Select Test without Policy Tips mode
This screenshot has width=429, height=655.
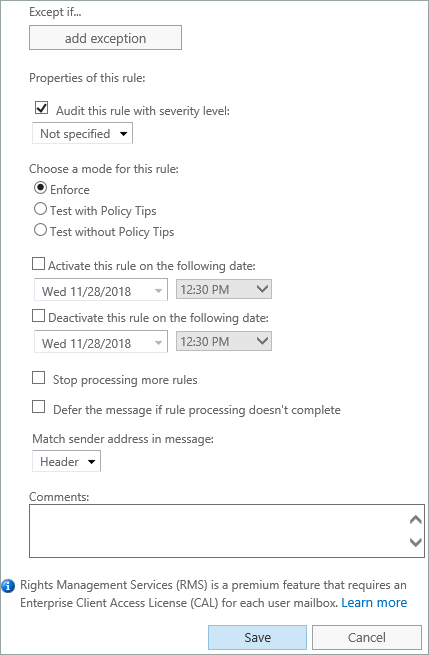(x=40, y=230)
